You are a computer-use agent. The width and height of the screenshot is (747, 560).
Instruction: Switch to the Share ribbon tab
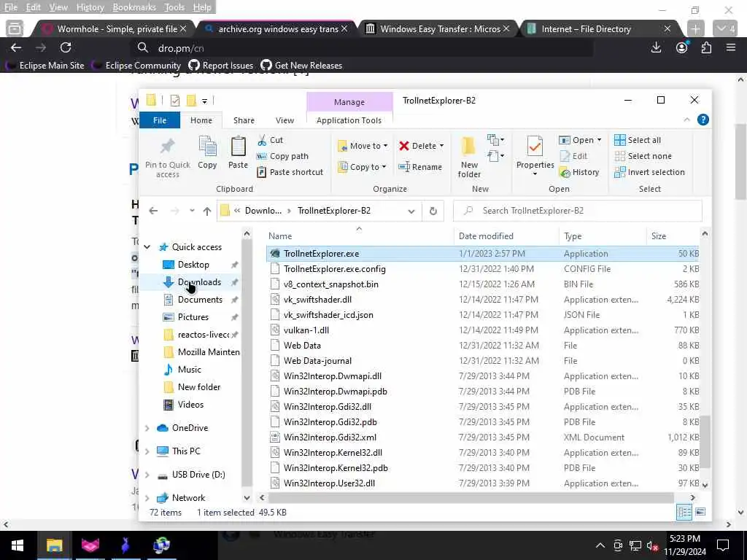pyautogui.click(x=244, y=120)
